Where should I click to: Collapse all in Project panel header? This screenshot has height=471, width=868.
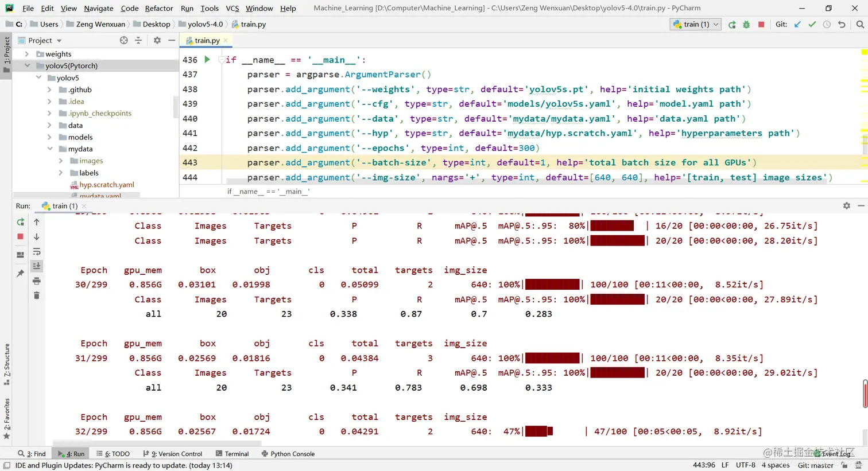pyautogui.click(x=138, y=40)
